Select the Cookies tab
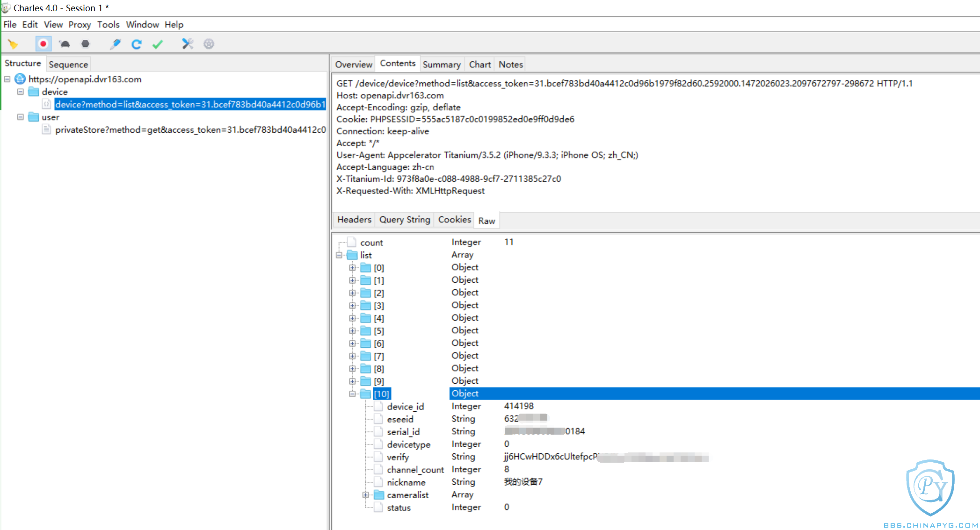The width and height of the screenshot is (980, 530). click(x=454, y=220)
